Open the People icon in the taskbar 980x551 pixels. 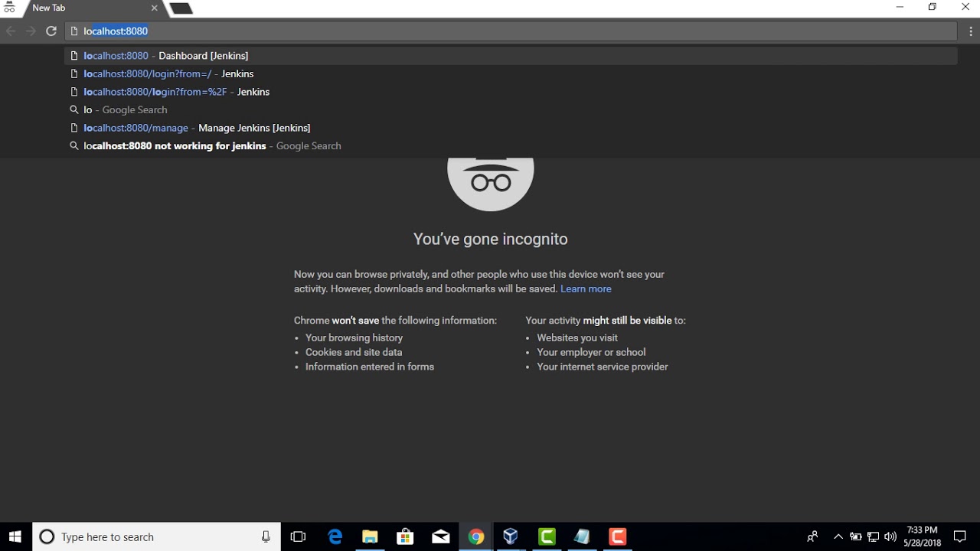[x=812, y=536]
